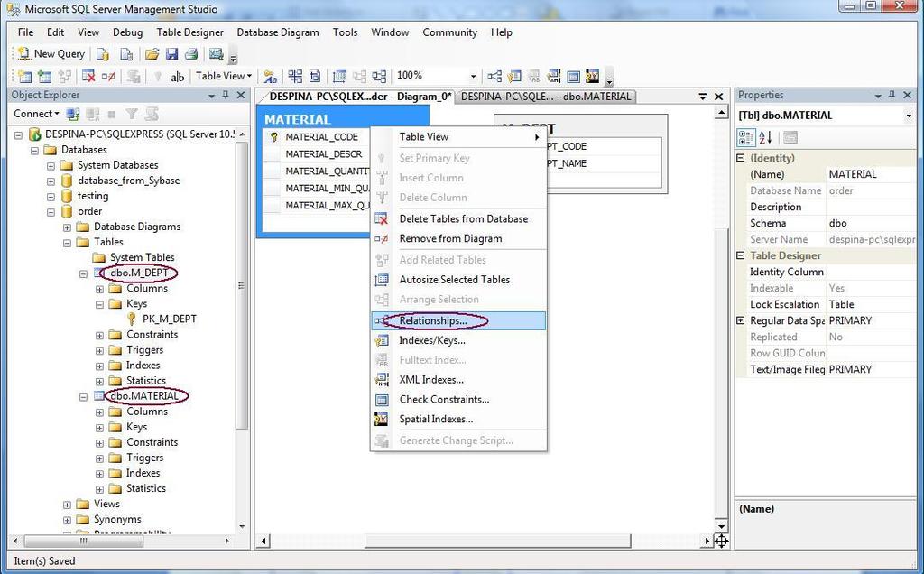Click the Lock Escalation Table value
Viewport: 924px width, 574px height.
click(871, 305)
